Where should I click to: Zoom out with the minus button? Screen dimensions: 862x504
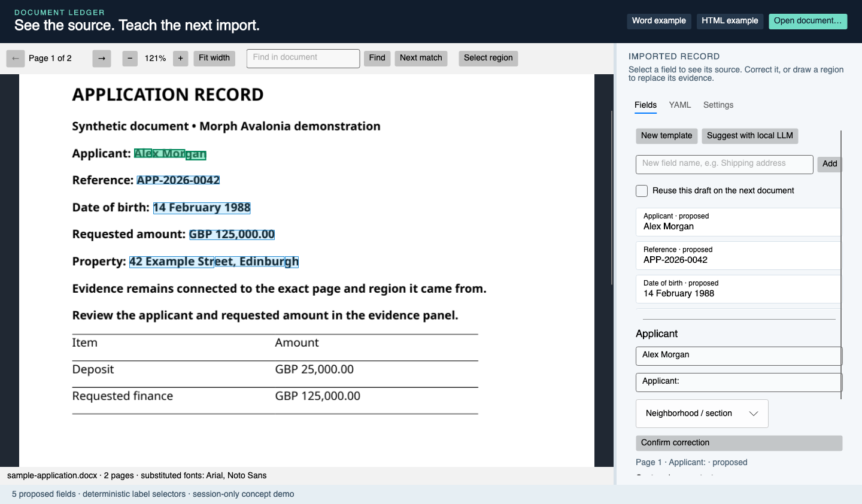pos(130,58)
